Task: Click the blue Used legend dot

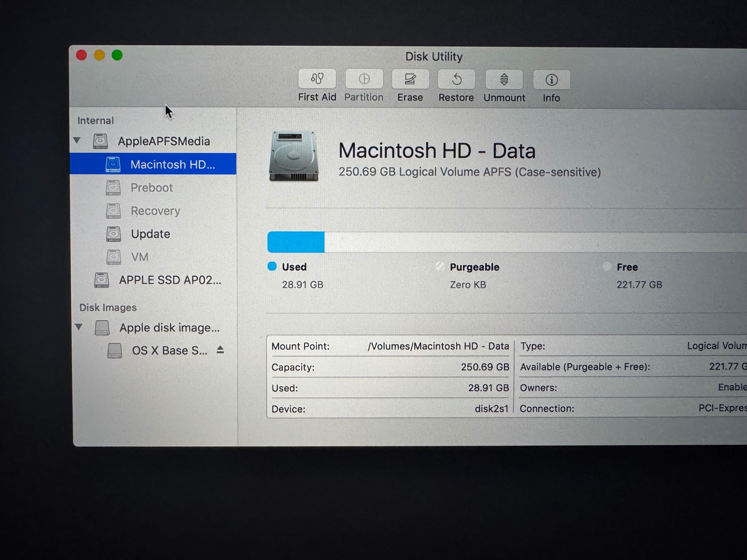Action: click(272, 266)
